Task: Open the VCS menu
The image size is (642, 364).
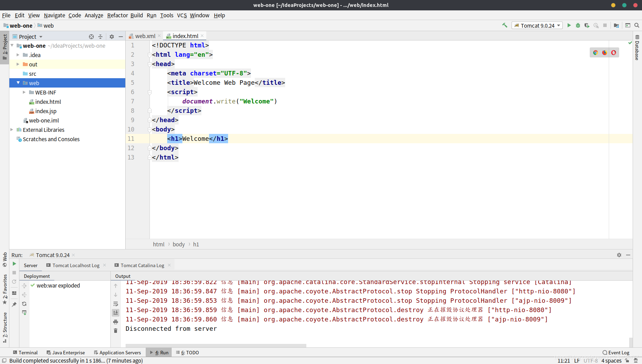Action: (182, 15)
